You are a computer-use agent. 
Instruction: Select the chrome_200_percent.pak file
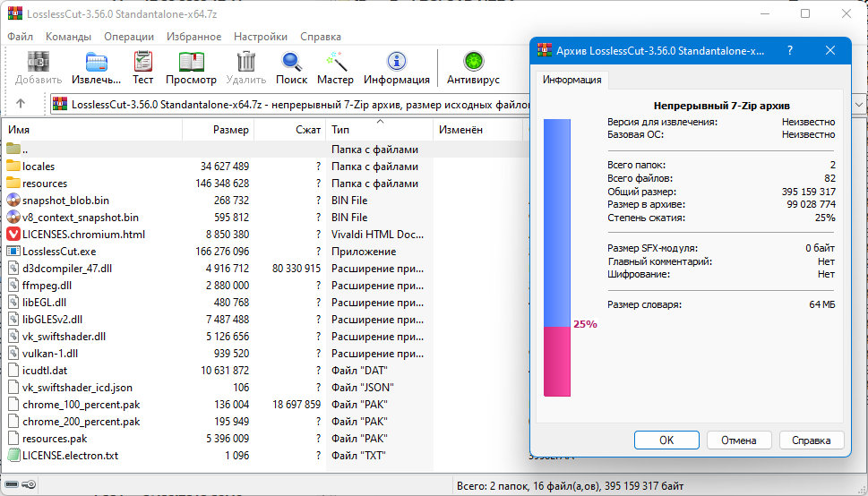pyautogui.click(x=81, y=422)
